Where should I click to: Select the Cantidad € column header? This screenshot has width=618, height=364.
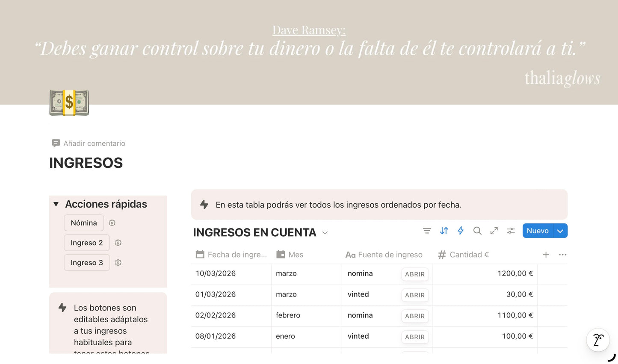click(x=469, y=255)
